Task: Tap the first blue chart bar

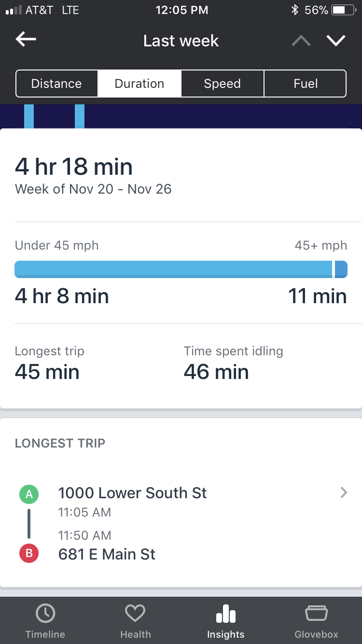Action: pyautogui.click(x=29, y=116)
